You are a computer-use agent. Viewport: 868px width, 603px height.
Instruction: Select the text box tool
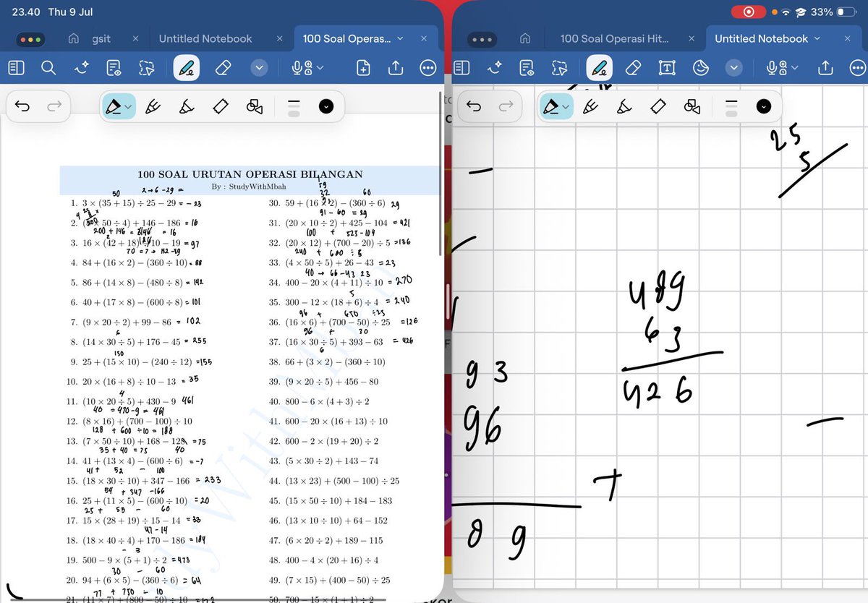tap(667, 68)
